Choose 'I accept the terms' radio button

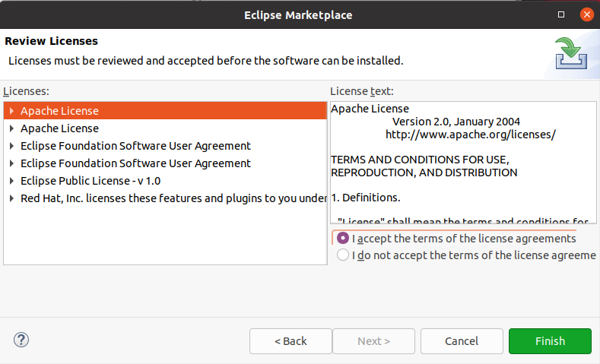coord(343,239)
